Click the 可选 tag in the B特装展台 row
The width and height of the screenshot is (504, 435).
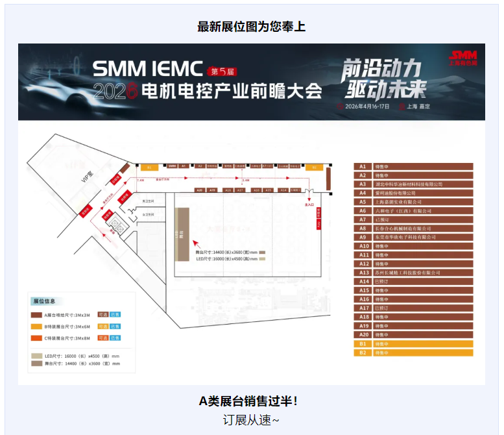(x=103, y=326)
